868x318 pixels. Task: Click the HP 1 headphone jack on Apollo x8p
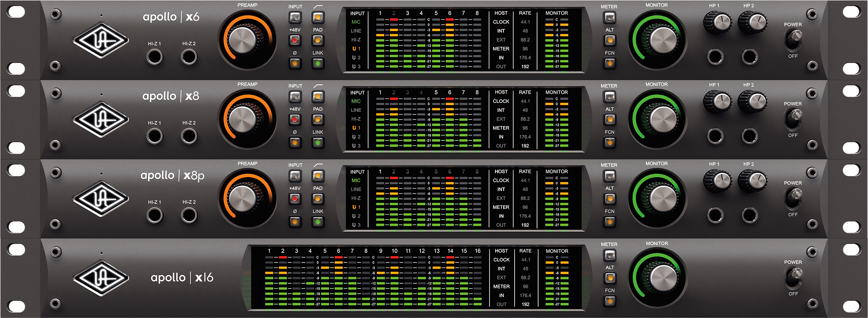[x=715, y=215]
